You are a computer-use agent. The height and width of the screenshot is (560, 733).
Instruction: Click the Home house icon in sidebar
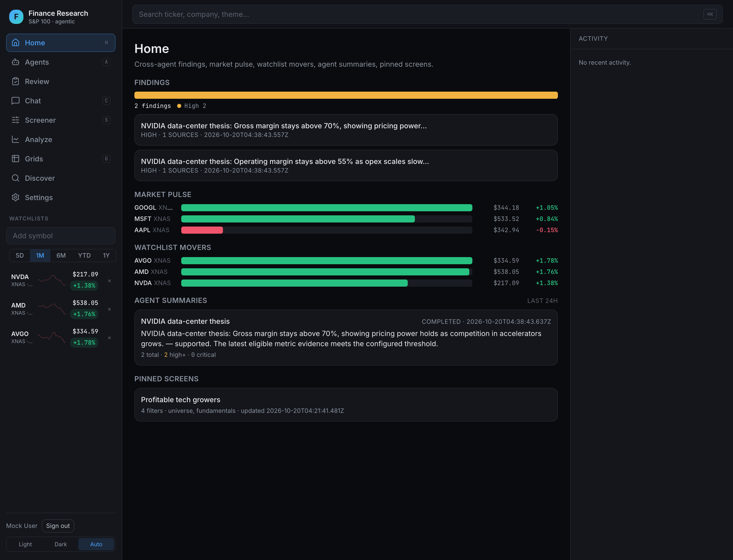point(15,43)
